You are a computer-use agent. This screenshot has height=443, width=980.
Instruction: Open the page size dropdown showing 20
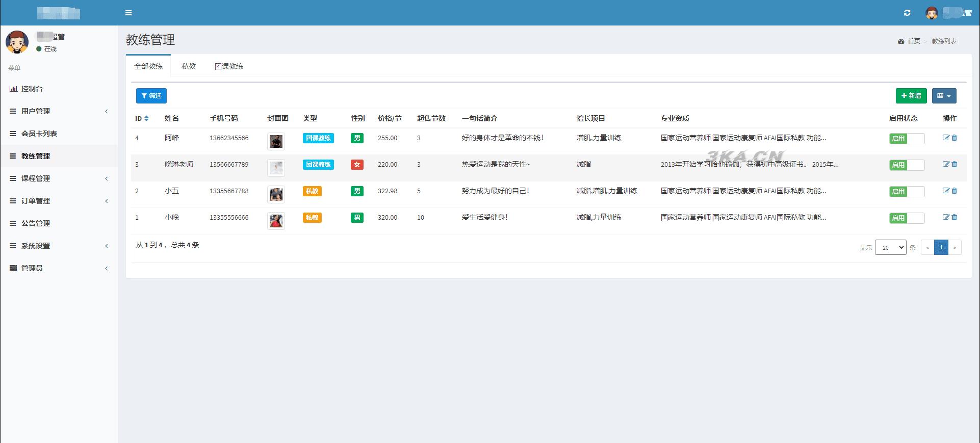890,247
